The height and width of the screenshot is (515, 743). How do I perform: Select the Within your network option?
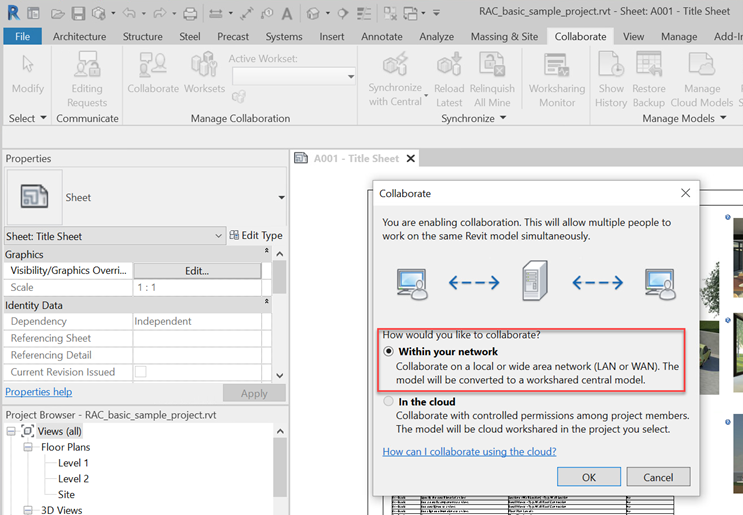389,352
